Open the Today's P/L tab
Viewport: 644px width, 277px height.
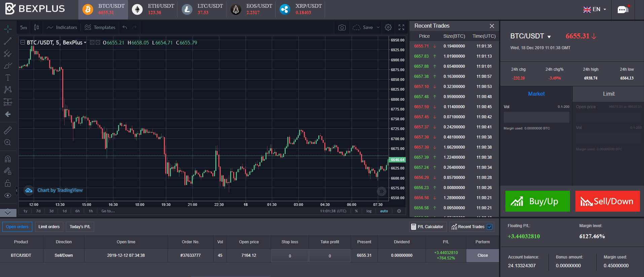tap(80, 227)
